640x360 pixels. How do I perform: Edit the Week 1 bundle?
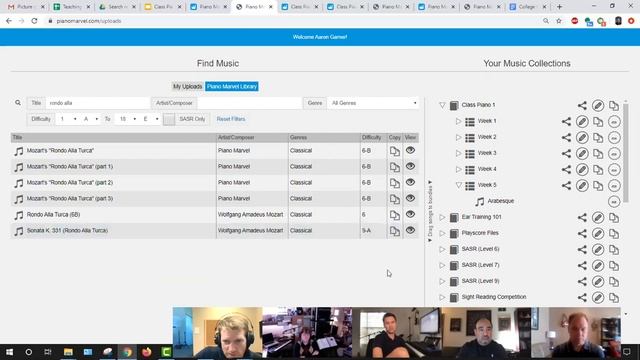tap(582, 121)
